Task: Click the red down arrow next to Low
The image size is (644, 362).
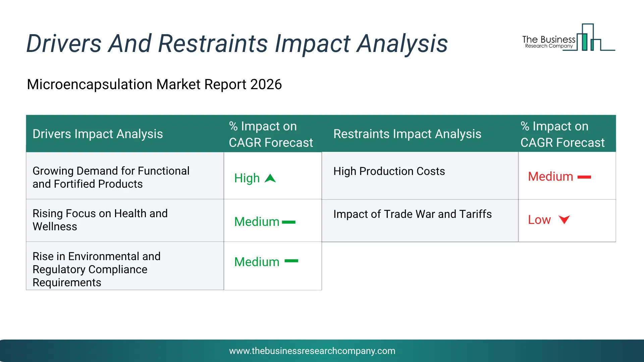Action: pos(564,220)
